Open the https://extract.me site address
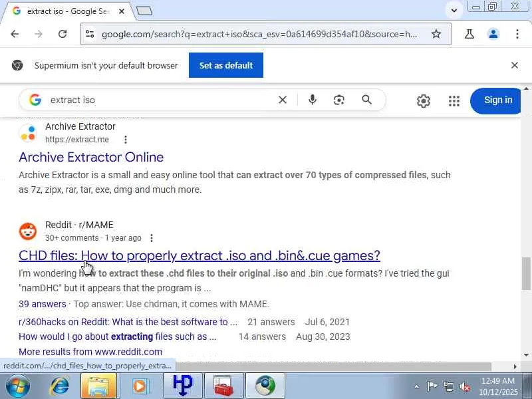 click(x=77, y=140)
